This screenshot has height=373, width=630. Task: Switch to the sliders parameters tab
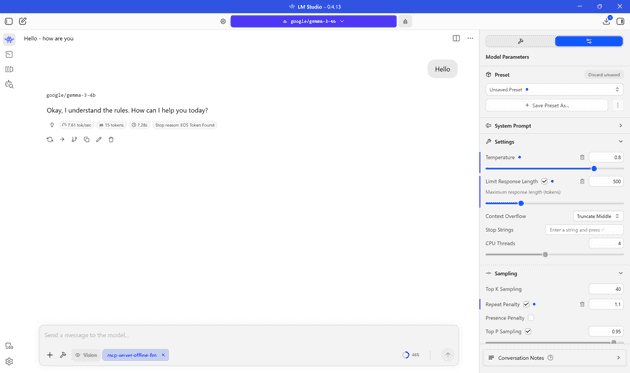pyautogui.click(x=589, y=41)
